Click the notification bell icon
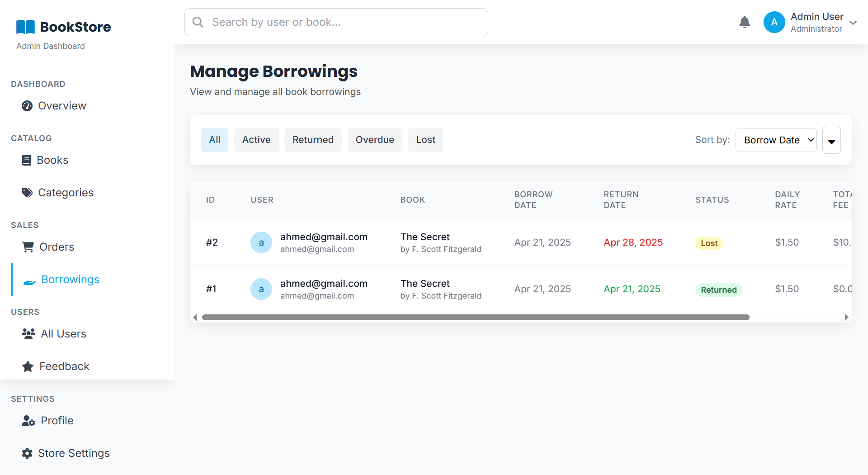The image size is (868, 475). click(744, 22)
